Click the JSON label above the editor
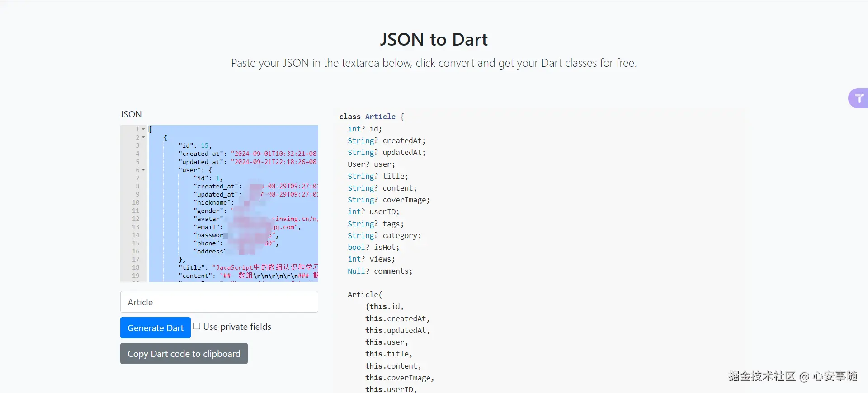The image size is (868, 393). click(x=131, y=114)
